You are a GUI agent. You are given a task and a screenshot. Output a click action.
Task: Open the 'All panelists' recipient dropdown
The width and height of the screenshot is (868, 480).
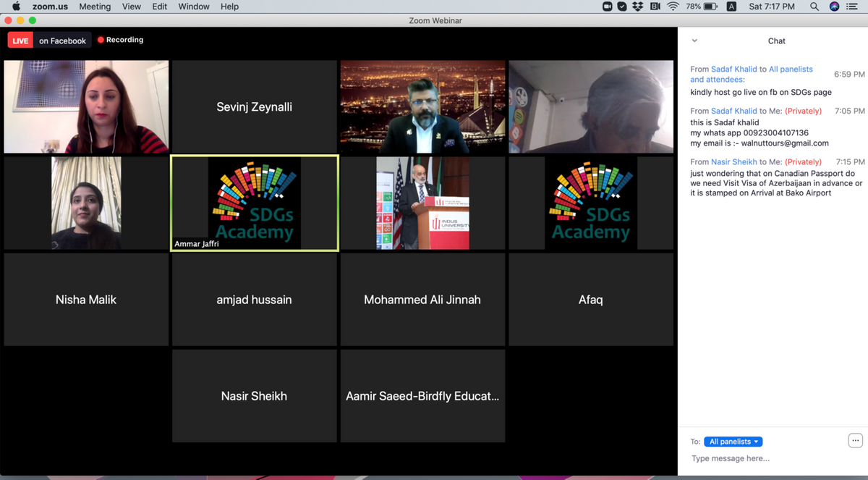coord(733,442)
